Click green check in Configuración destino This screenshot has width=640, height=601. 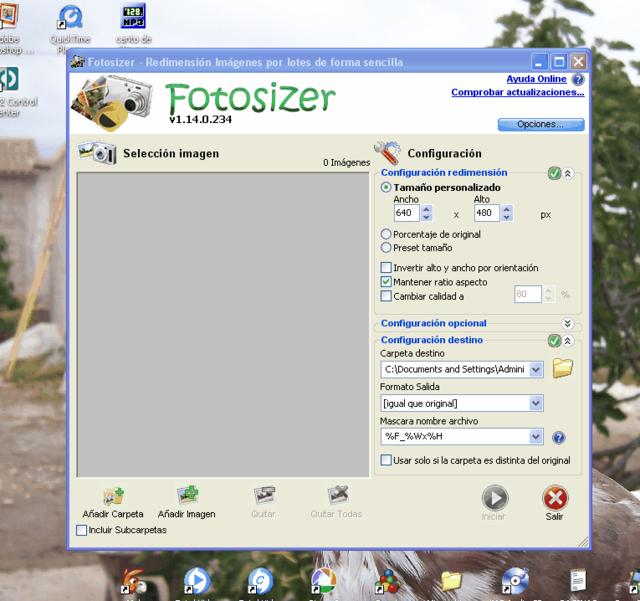pos(554,341)
